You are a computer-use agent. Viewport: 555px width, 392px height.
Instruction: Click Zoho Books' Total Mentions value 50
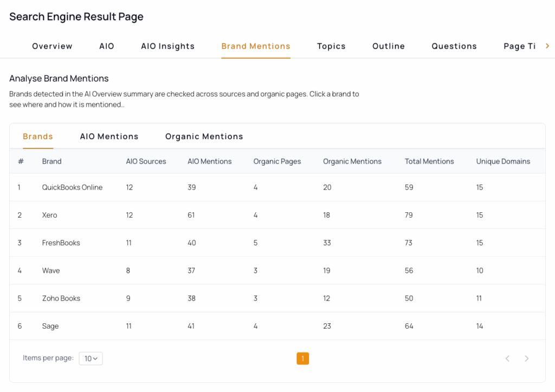tap(409, 298)
